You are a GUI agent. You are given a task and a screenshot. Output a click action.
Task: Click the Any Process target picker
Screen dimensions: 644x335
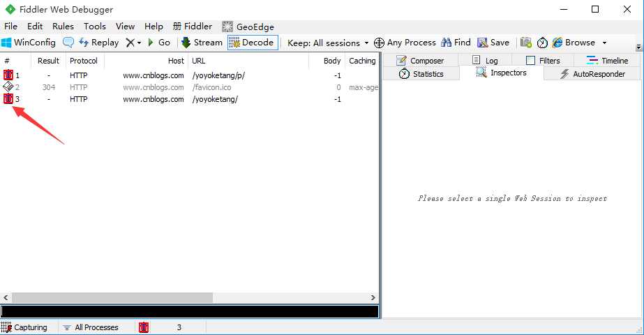[405, 43]
